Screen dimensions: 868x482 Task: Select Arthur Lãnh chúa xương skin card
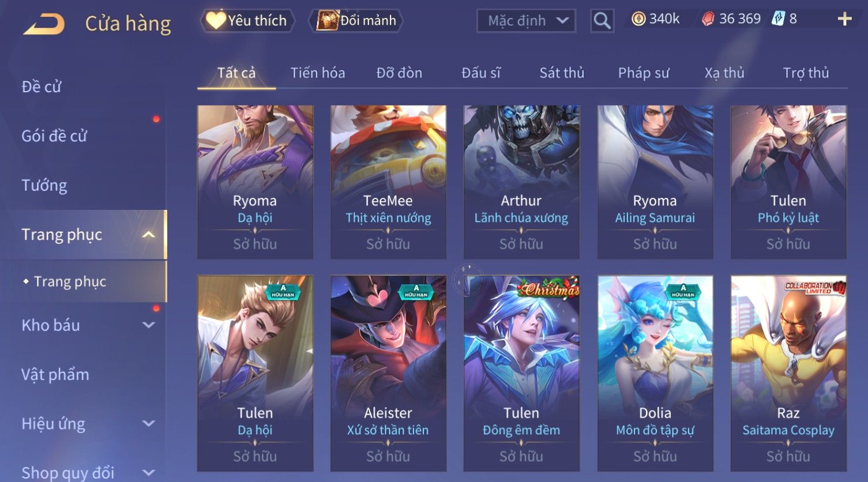click(521, 182)
